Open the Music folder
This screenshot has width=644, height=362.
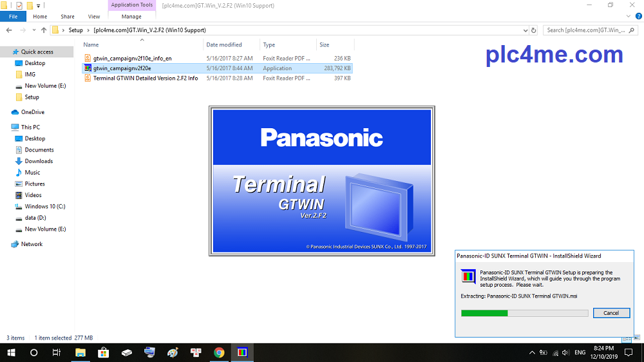(32, 172)
